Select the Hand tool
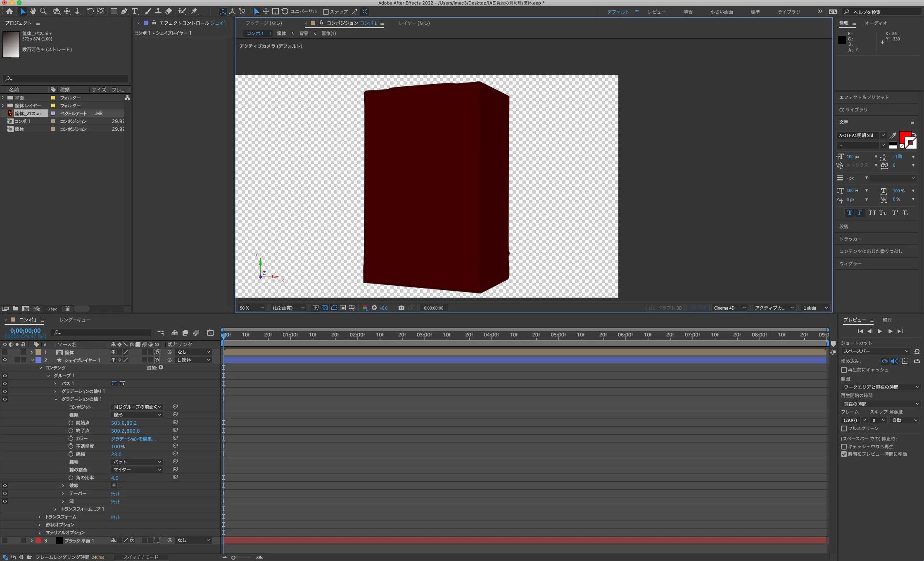Image resolution: width=924 pixels, height=561 pixels. (x=33, y=12)
